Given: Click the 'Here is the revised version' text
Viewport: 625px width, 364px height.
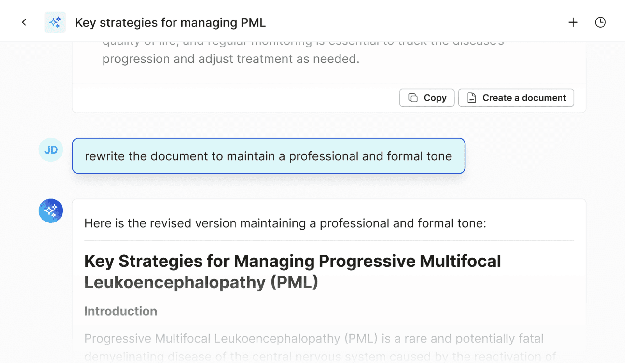Looking at the screenshot, I should pyautogui.click(x=285, y=223).
